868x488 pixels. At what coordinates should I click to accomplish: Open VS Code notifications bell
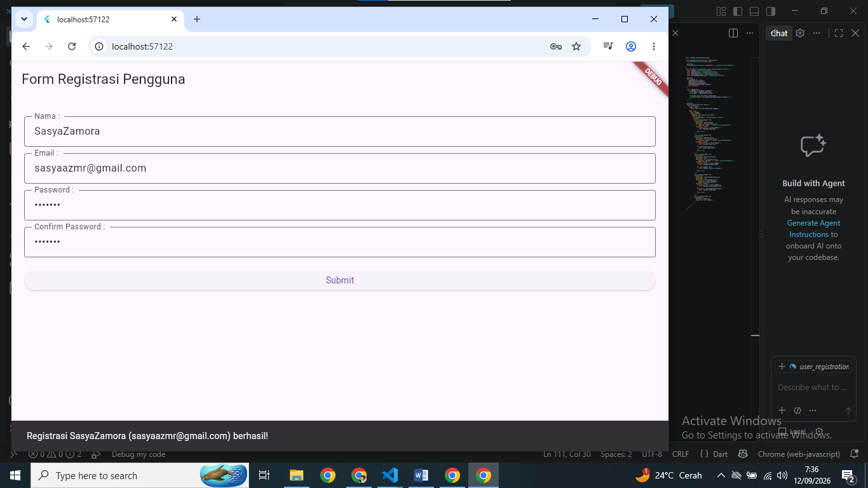(x=854, y=454)
